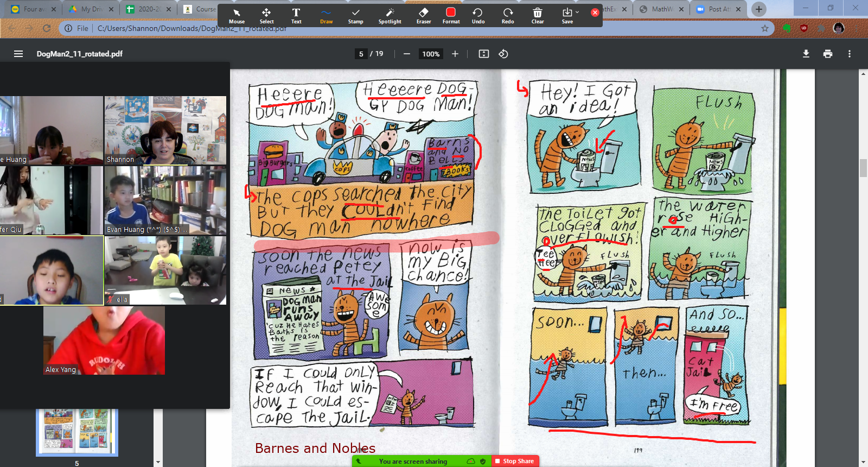Enable the Spotlight tool
This screenshot has height=467, width=868.
point(390,16)
